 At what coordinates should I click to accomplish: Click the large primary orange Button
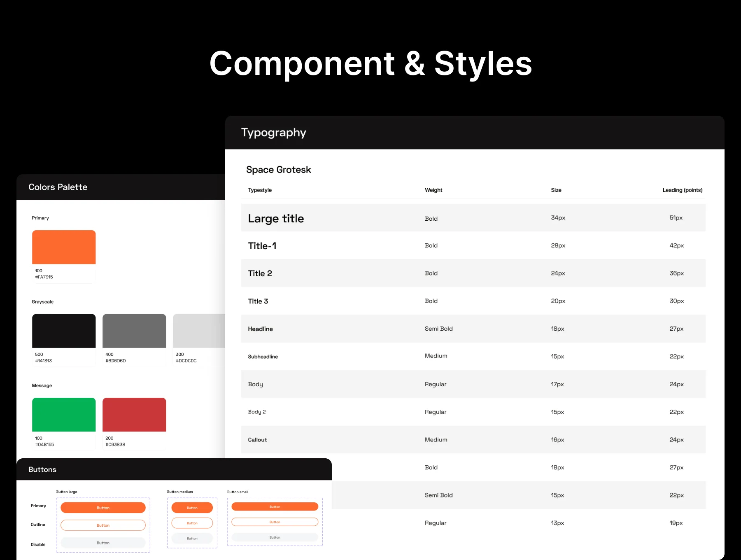[103, 508]
